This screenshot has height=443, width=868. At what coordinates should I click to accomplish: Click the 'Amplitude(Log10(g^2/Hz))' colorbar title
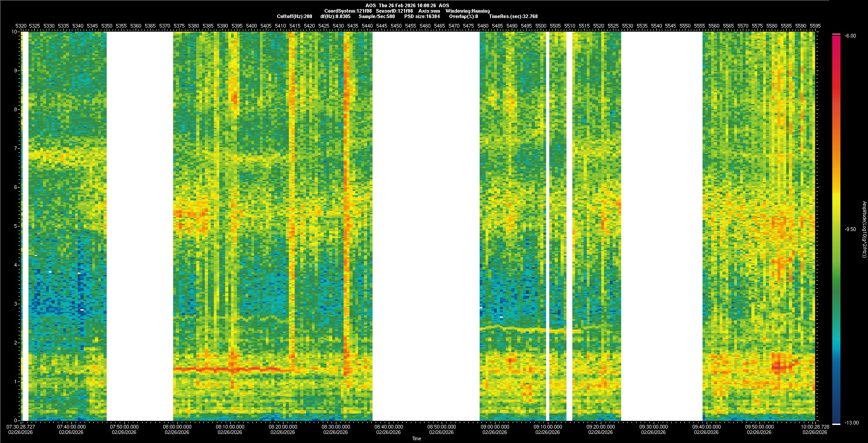click(x=864, y=230)
